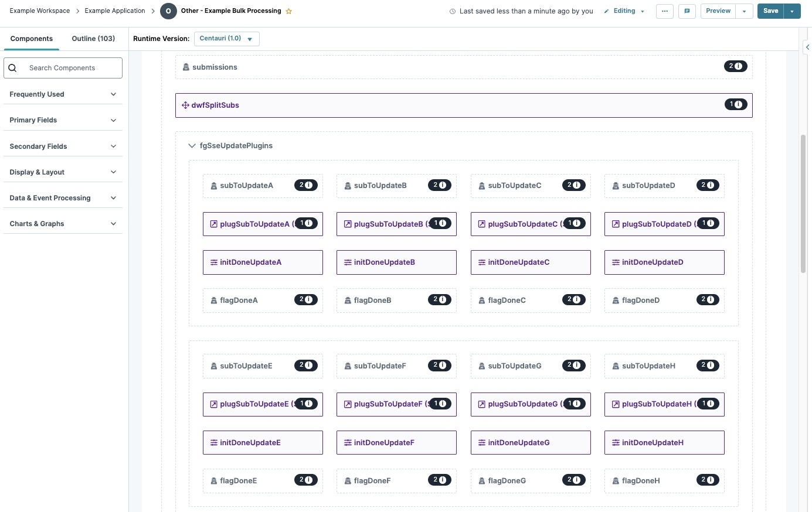
Task: Expand the Primary Fields component group
Action: (x=63, y=120)
